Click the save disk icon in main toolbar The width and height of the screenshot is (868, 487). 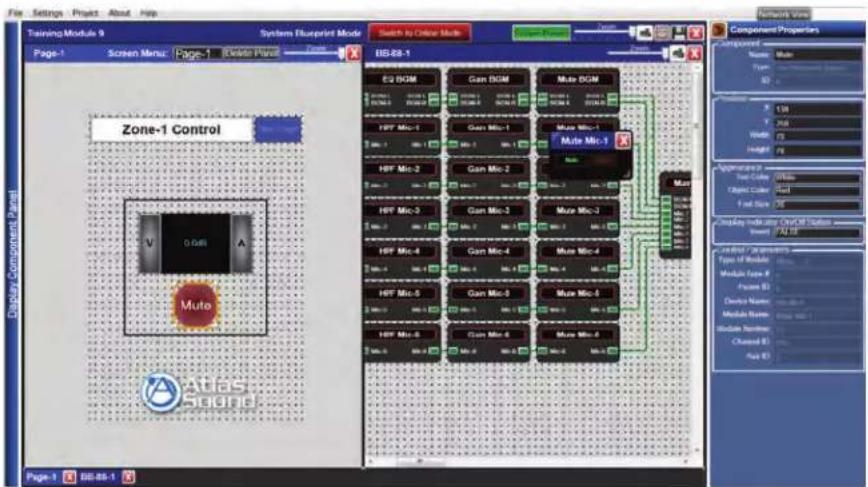click(x=679, y=33)
